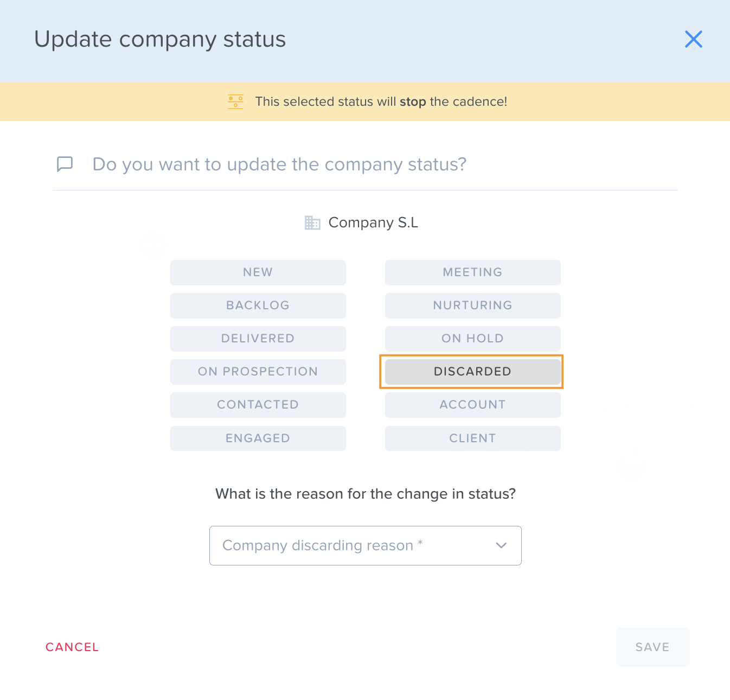Click the cadence warning icon in banner
730x700 pixels.
coord(235,101)
